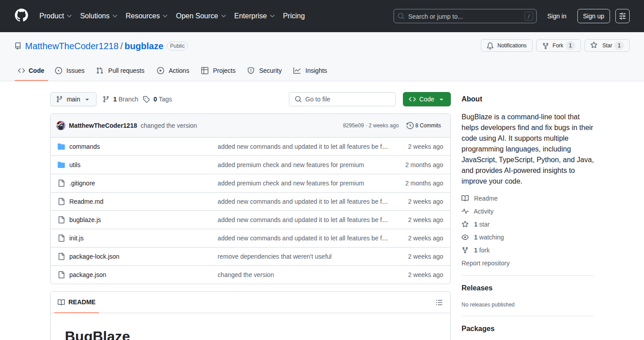Screen dimensions: 644x340
Task: Click the clock history icon by 8 Commits
Action: click(410, 126)
